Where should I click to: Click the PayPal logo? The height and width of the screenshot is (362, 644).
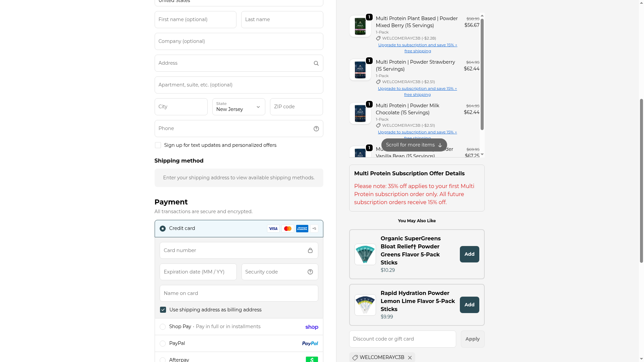click(310, 344)
